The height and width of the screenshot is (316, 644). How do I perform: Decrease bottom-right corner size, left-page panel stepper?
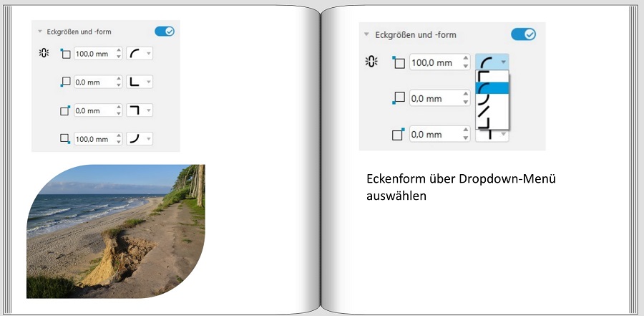coord(119,142)
